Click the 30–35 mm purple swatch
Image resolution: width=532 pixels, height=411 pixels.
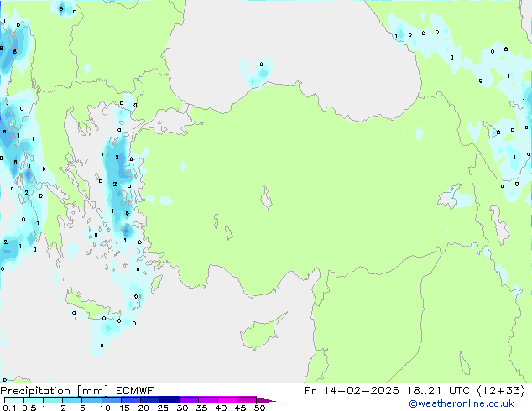tap(189, 400)
